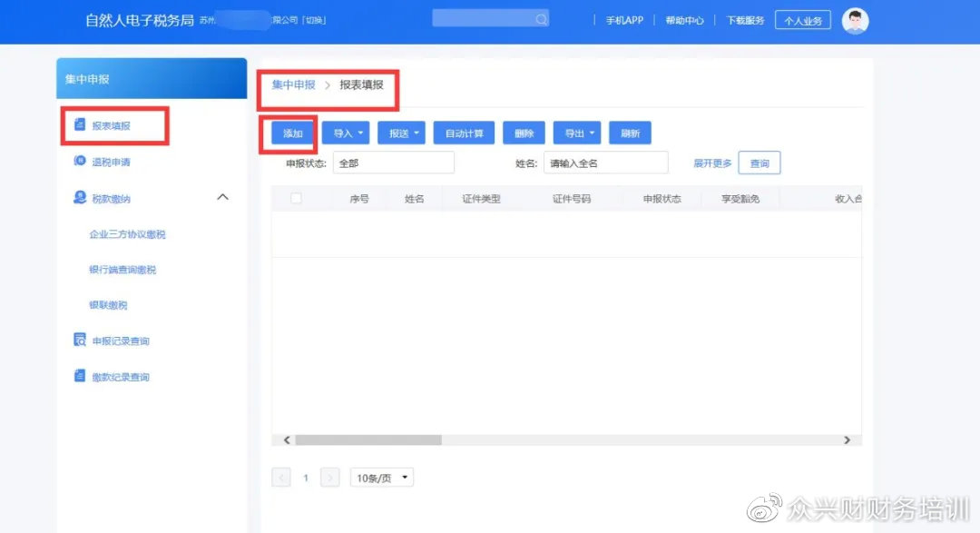Open the 报送 dropdown button

(x=402, y=133)
